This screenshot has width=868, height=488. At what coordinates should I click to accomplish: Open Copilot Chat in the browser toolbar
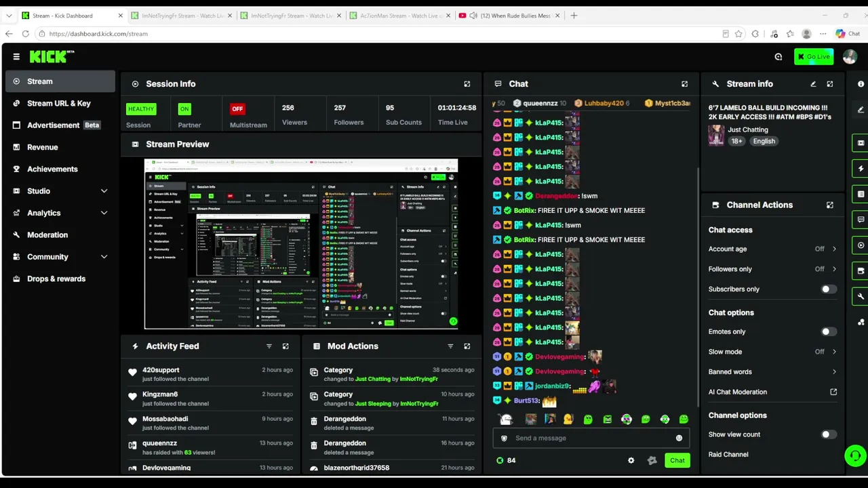click(848, 34)
